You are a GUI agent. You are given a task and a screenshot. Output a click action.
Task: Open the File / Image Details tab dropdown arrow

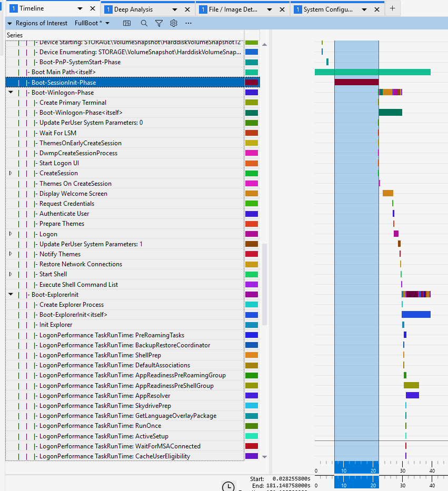(x=270, y=9)
